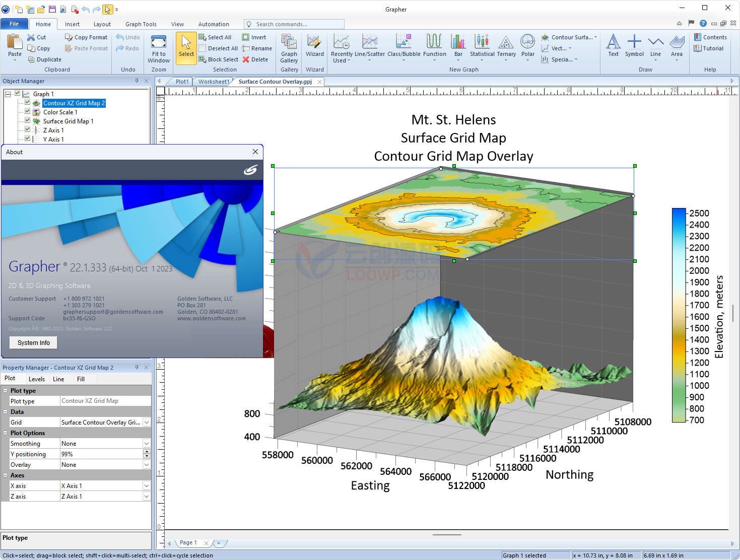Click the Paste icon in Clipboard group

(15, 42)
